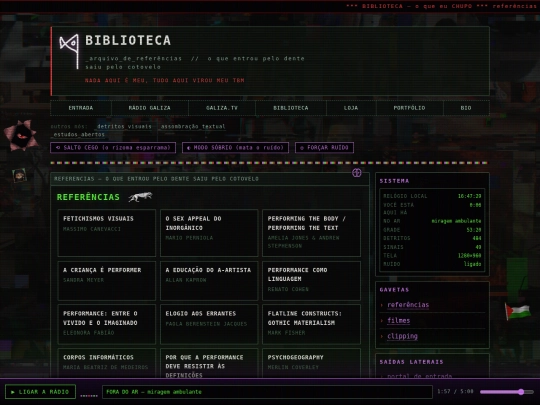Viewport: 540px width, 405px height.
Task: Click the radio volume slider
Action: coord(507,392)
